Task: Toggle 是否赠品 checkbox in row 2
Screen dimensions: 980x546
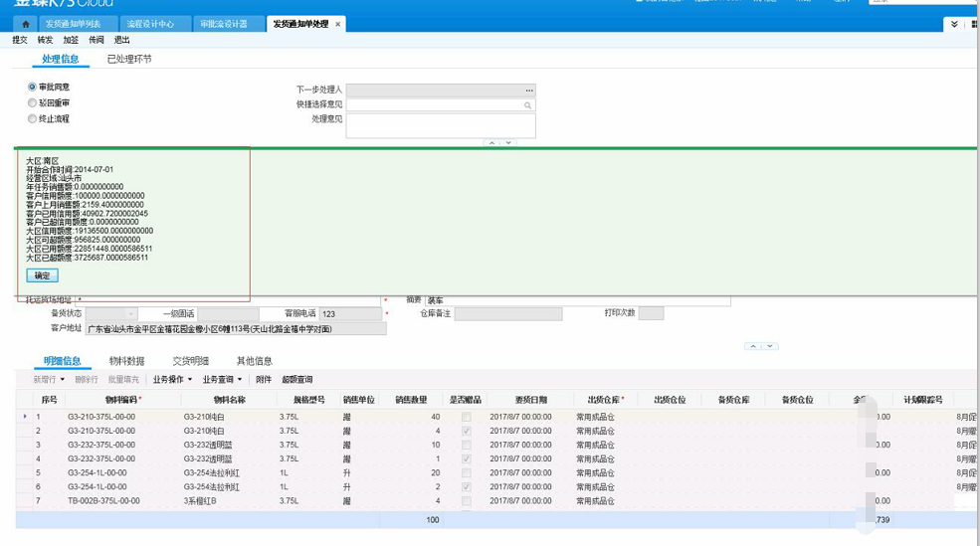Action: 467,431
